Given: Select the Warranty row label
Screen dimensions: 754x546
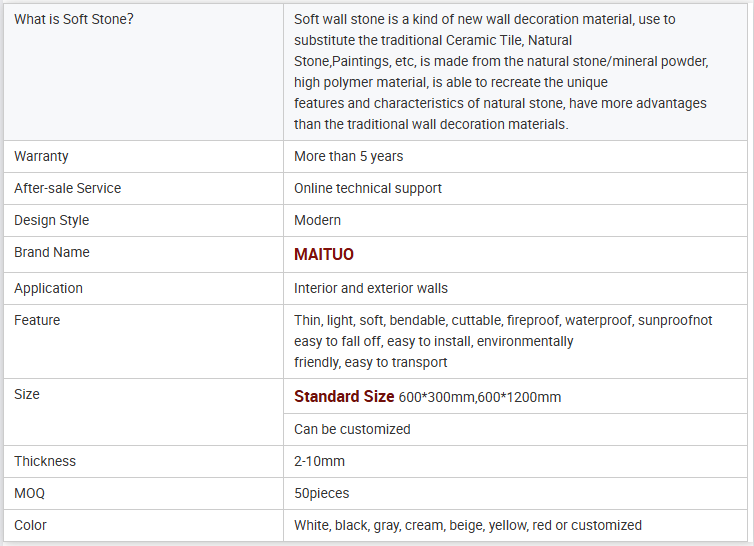Looking at the screenshot, I should click(41, 156).
